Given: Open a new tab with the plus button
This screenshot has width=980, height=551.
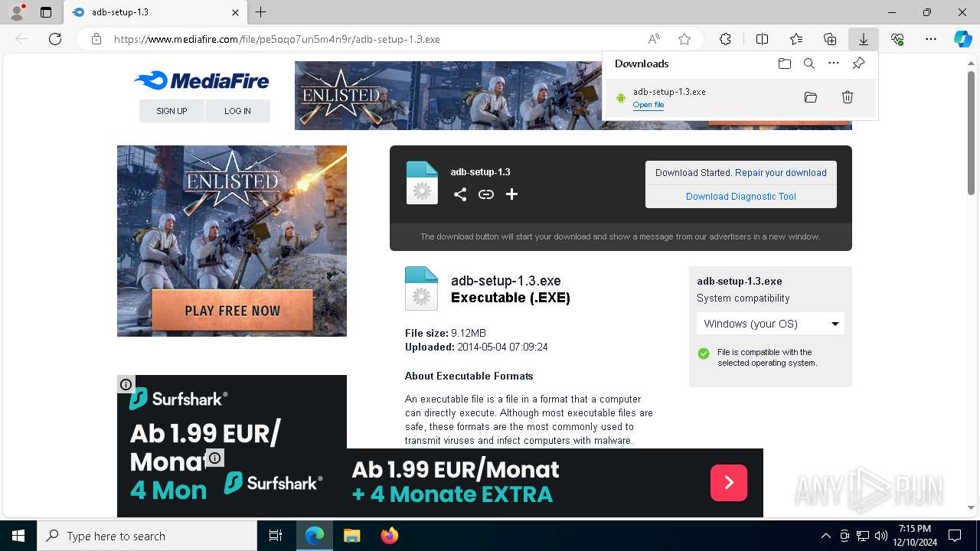Looking at the screenshot, I should (x=261, y=12).
